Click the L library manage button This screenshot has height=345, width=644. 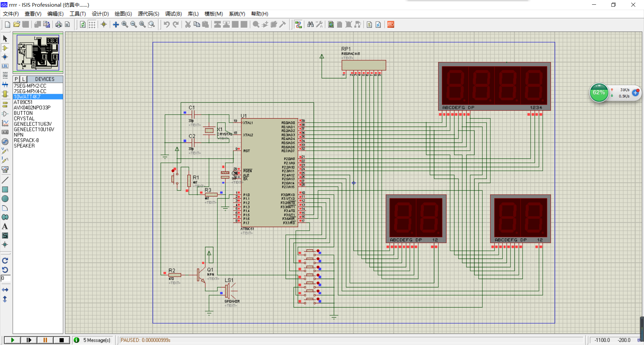(23, 79)
